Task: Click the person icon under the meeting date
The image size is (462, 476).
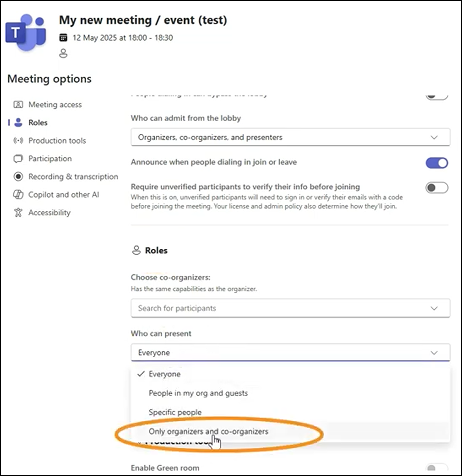Action: (63, 53)
